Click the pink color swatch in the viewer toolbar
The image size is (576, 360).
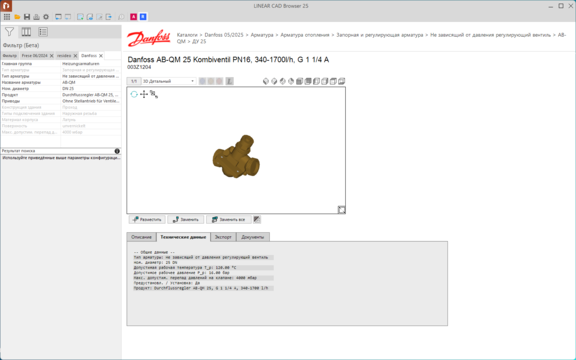(x=219, y=81)
